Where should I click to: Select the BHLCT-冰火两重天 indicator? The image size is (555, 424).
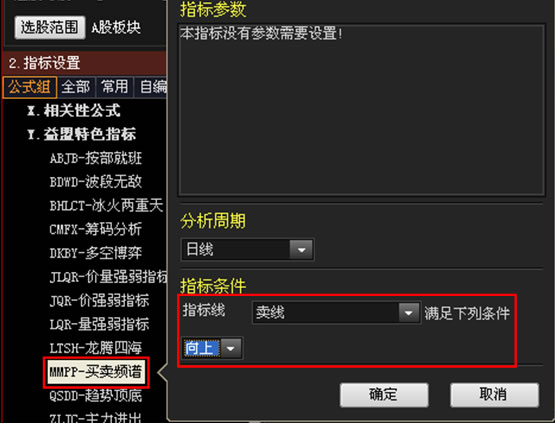[106, 206]
